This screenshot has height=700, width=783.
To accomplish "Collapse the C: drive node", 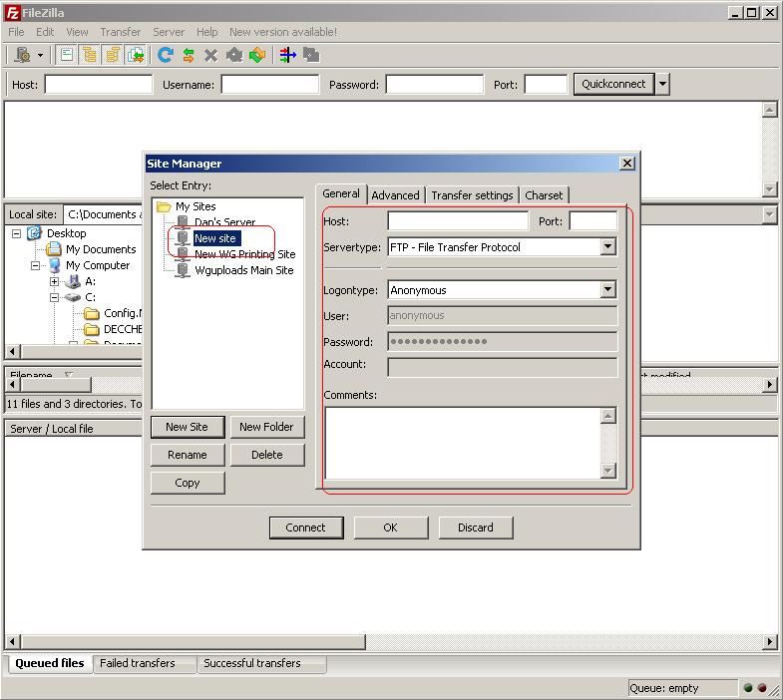I will 54,297.
